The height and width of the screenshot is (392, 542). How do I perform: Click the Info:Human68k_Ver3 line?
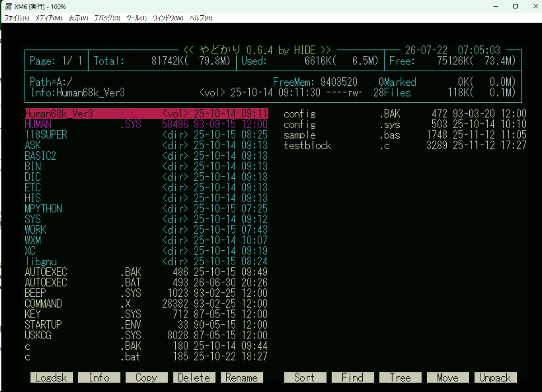(77, 93)
